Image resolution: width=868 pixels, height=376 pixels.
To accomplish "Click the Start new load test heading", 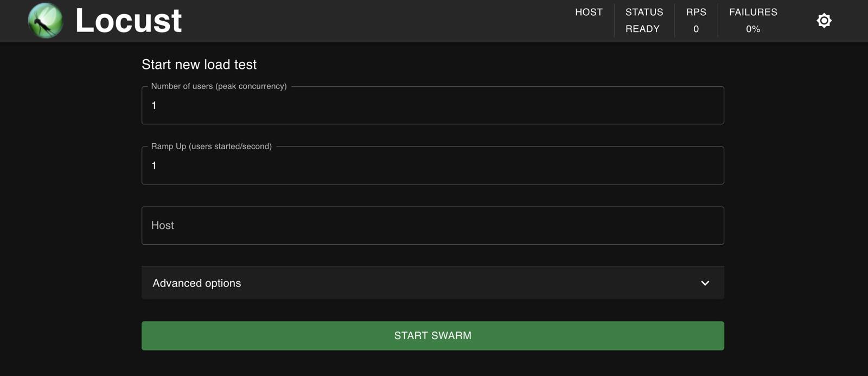I will (x=199, y=64).
